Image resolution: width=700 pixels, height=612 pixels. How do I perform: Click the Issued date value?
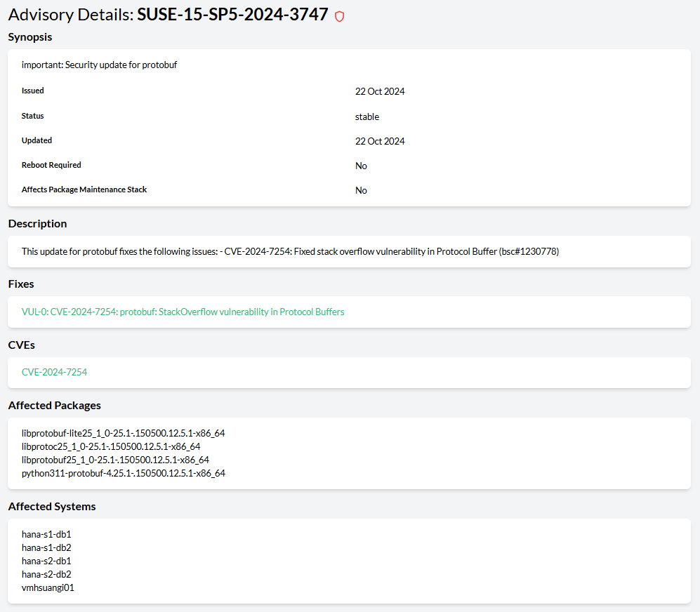point(380,91)
